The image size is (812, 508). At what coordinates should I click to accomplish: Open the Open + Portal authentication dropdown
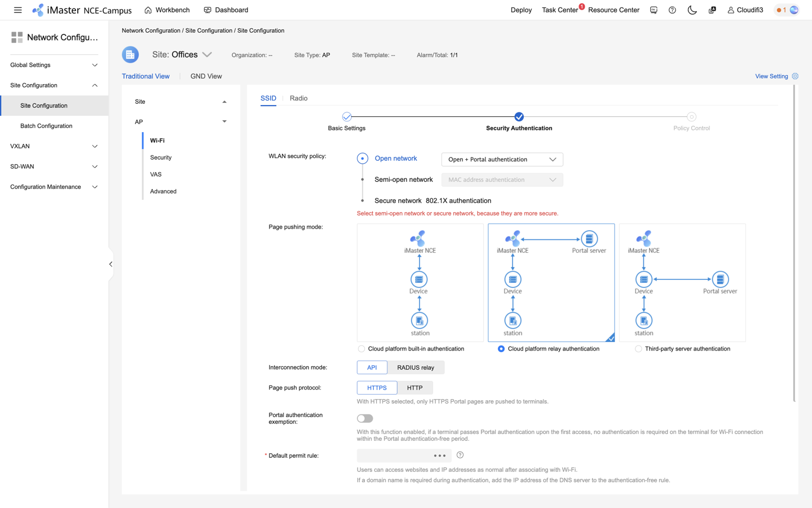click(x=501, y=159)
